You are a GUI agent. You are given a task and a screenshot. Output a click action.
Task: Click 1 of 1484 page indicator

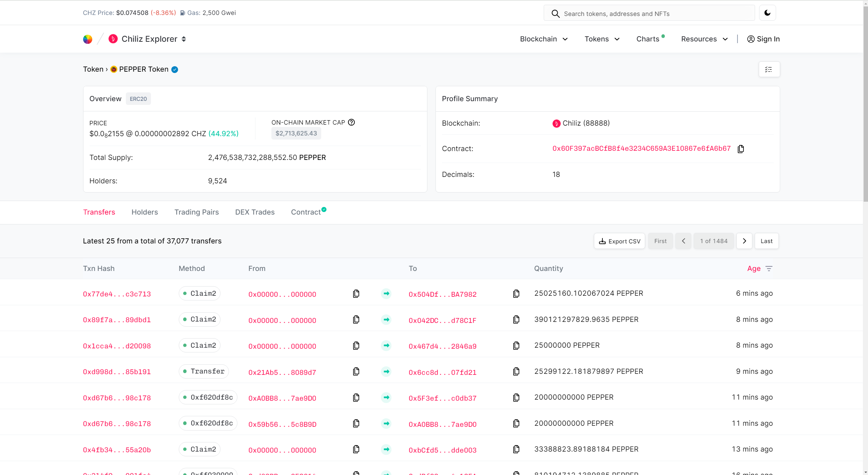click(x=714, y=241)
